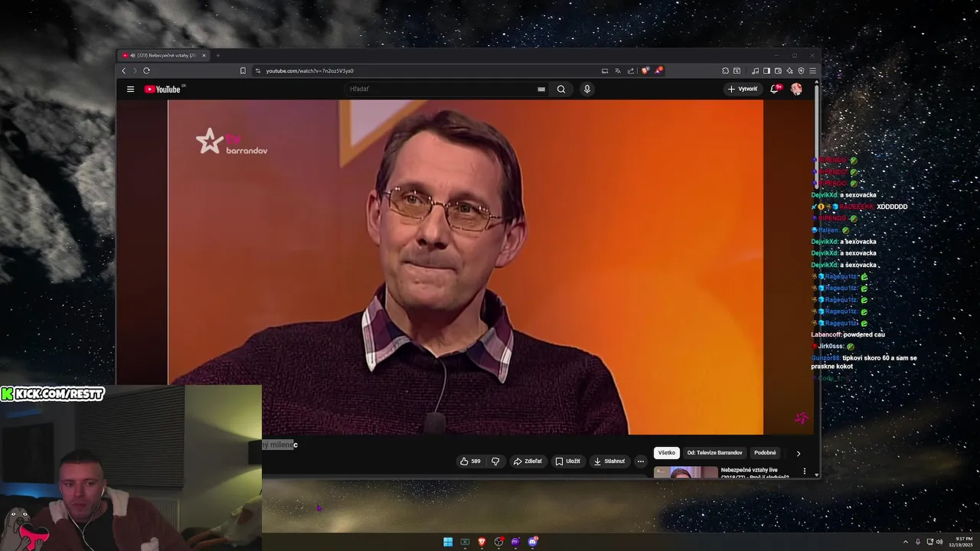Screen dimensions: 980x551
Task: Open YouTube notifications bell
Action: coord(775,89)
